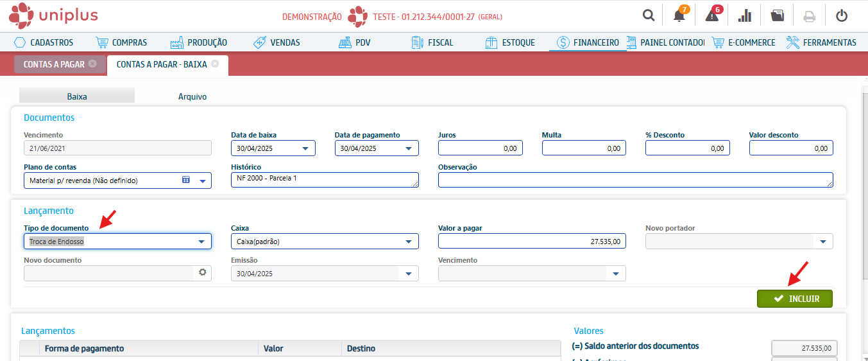Close the Contas a Pagar - Baixa tab
868x361 pixels.
(215, 64)
